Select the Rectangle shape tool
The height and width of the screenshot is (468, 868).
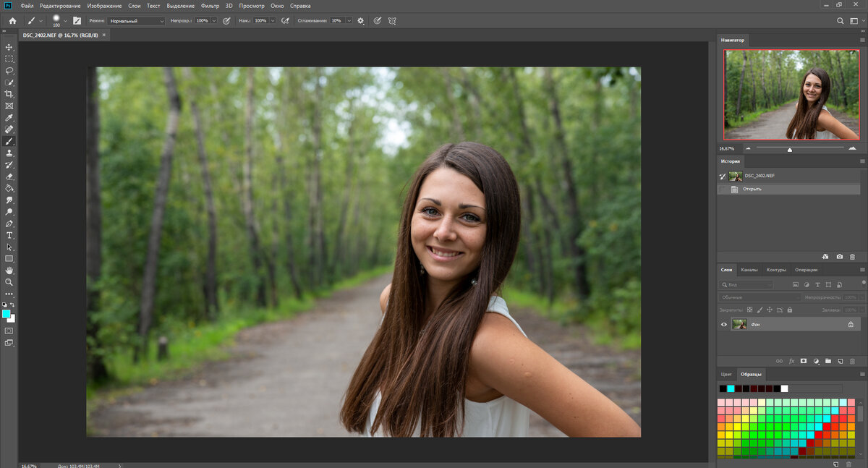(x=9, y=258)
